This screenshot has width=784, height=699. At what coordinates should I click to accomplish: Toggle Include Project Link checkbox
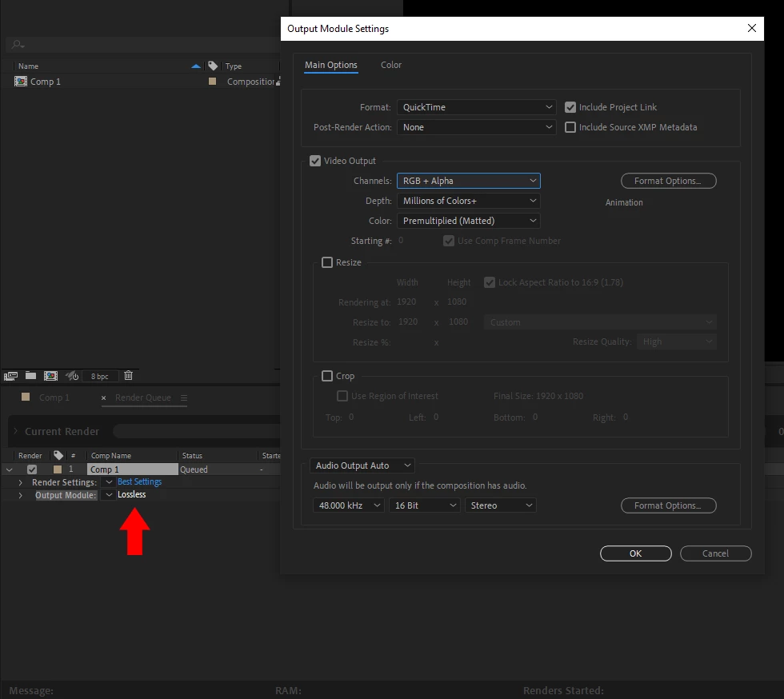[570, 107]
